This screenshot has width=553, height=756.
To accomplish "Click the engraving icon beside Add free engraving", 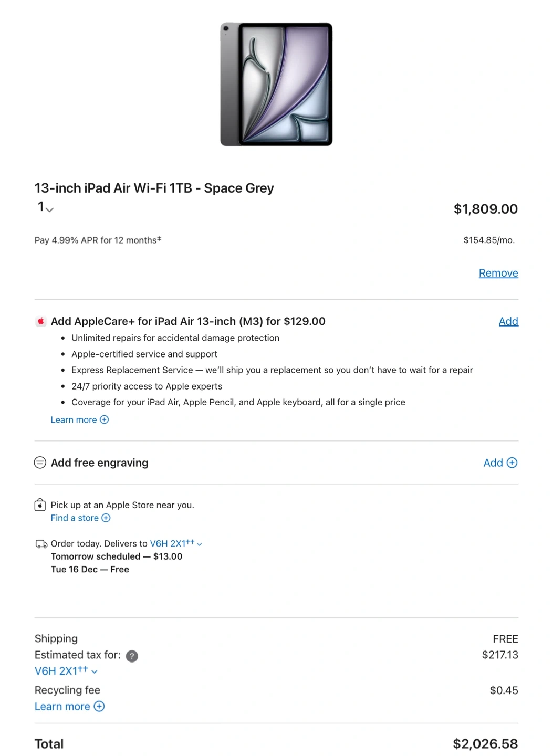I will point(40,463).
